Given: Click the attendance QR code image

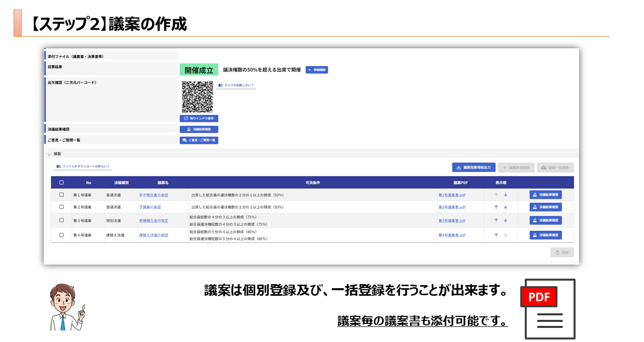Looking at the screenshot, I should tap(197, 97).
